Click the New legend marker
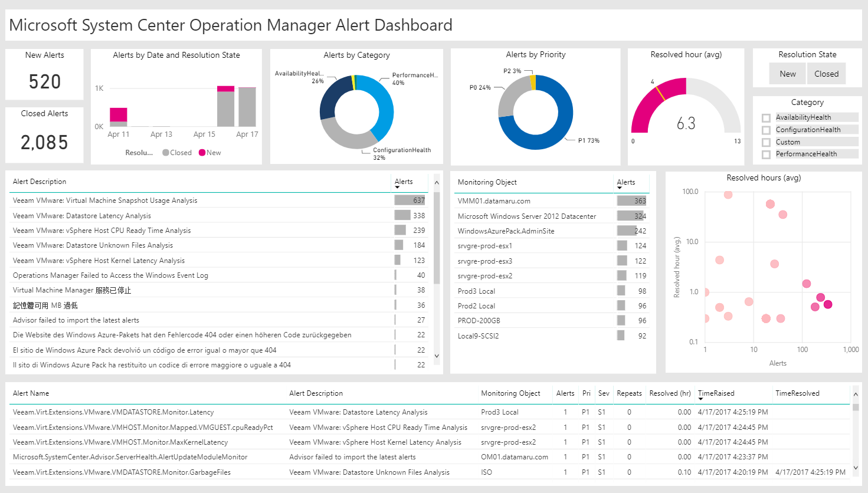868x493 pixels. click(x=202, y=153)
